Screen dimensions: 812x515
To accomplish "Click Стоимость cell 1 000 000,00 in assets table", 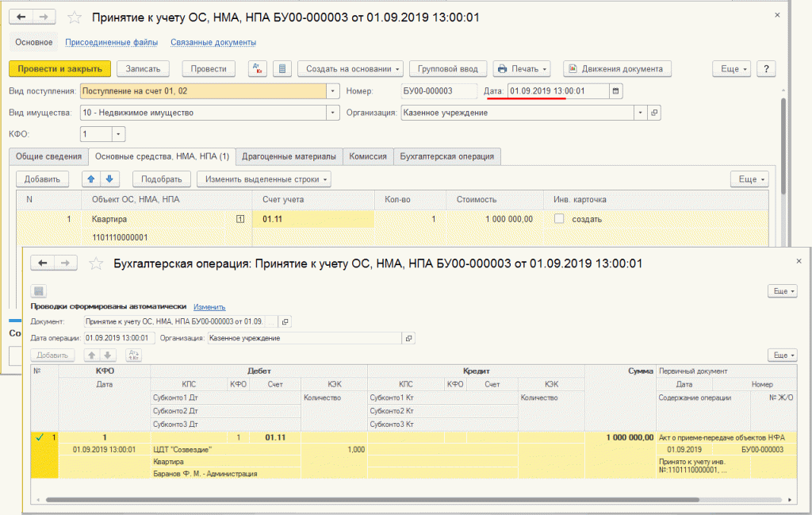I will point(495,219).
